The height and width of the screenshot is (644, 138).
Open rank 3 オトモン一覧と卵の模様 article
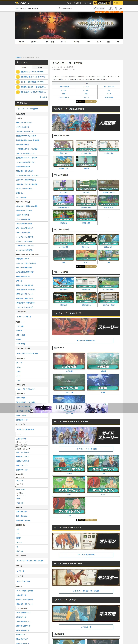pos(32,82)
